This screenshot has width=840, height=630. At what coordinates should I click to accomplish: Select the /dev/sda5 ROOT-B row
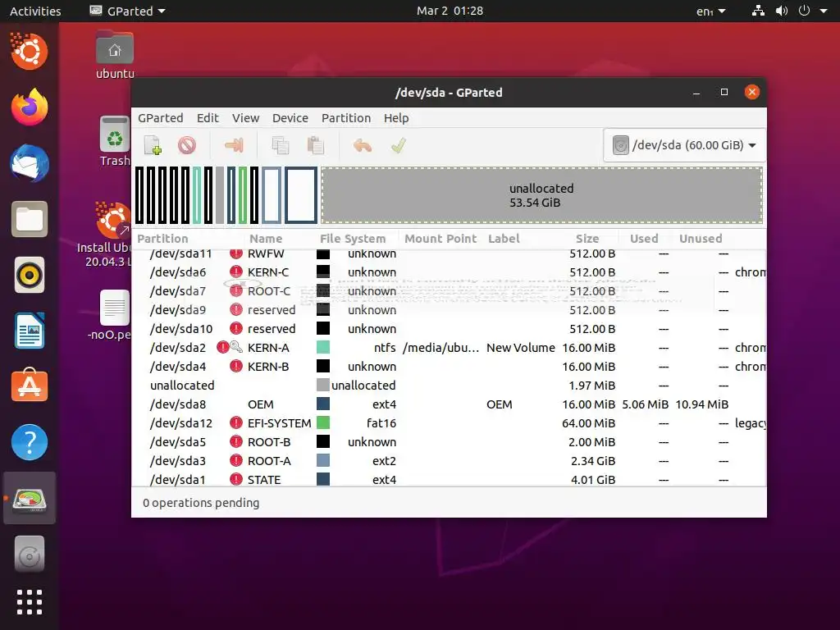449,442
